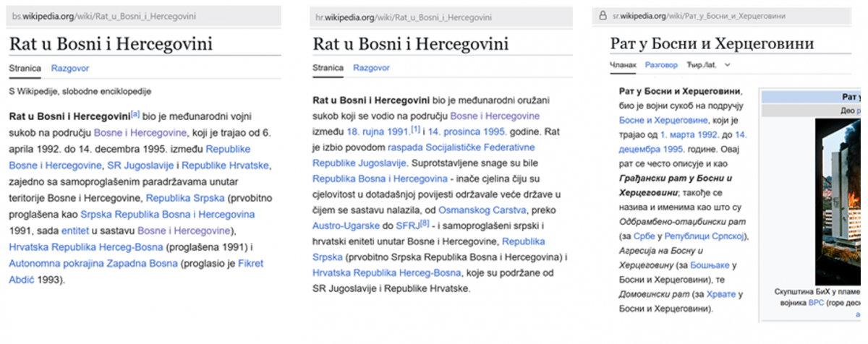The image size is (868, 344).
Task: Open the footnote [a] after the bold title
Action: click(x=135, y=113)
